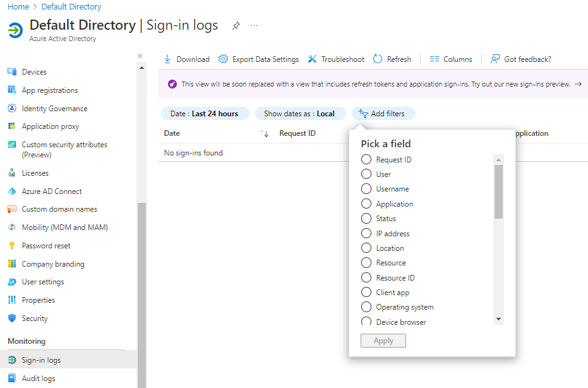Select the Request ID radio button

[x=366, y=159]
